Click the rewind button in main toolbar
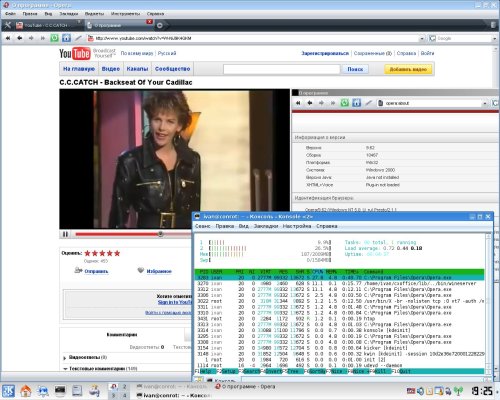 pos(8,38)
